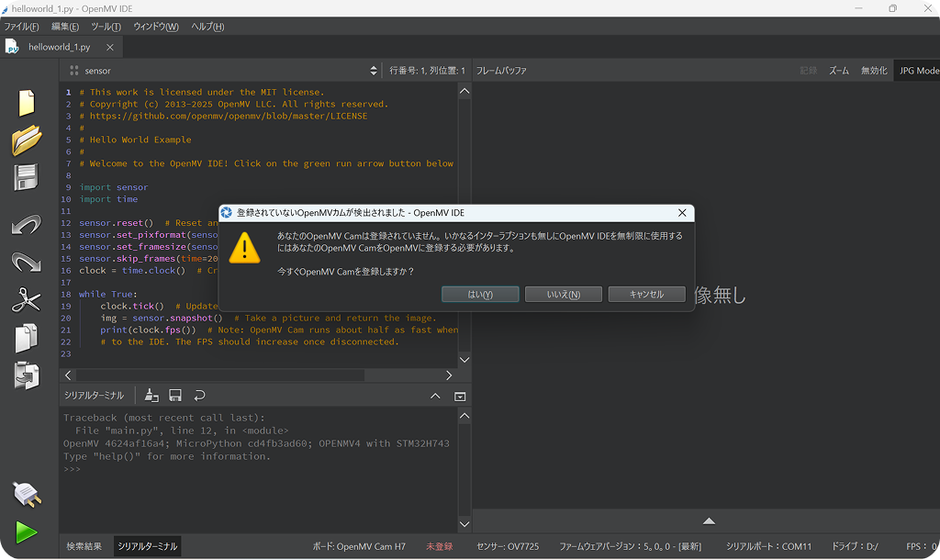Click the New File icon in sidebar
This screenshot has width=940, height=560.
click(27, 103)
